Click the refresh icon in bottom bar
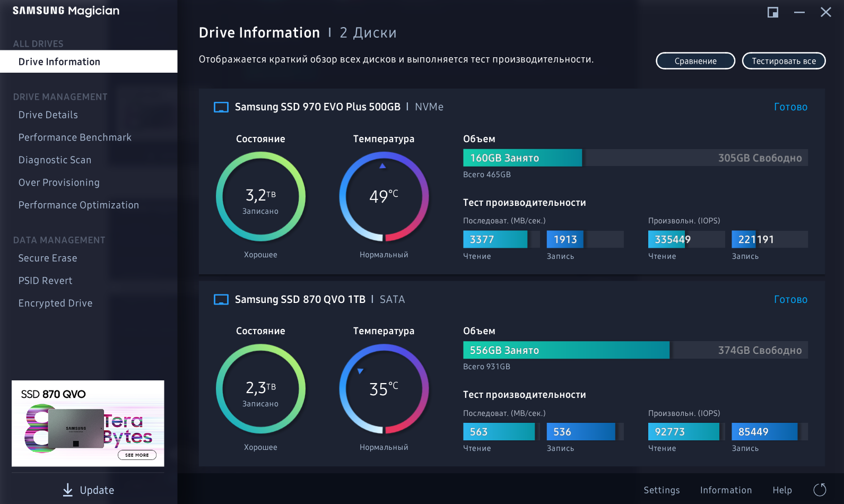 click(820, 490)
